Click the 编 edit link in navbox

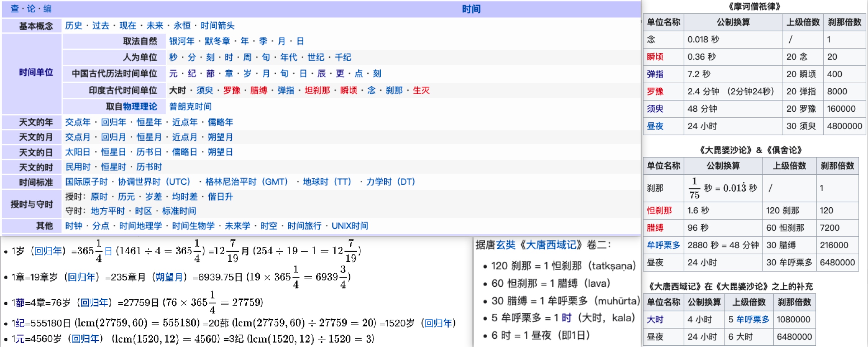coord(48,8)
